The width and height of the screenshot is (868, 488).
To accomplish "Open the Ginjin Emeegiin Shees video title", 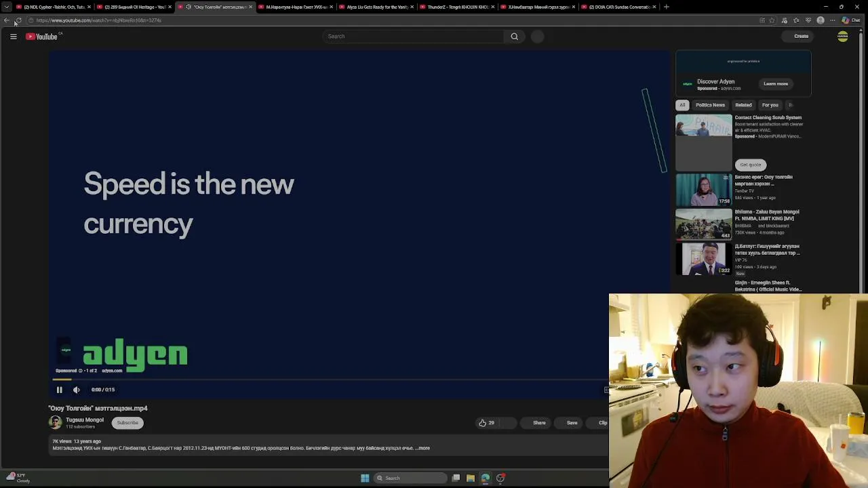I will 768,286.
